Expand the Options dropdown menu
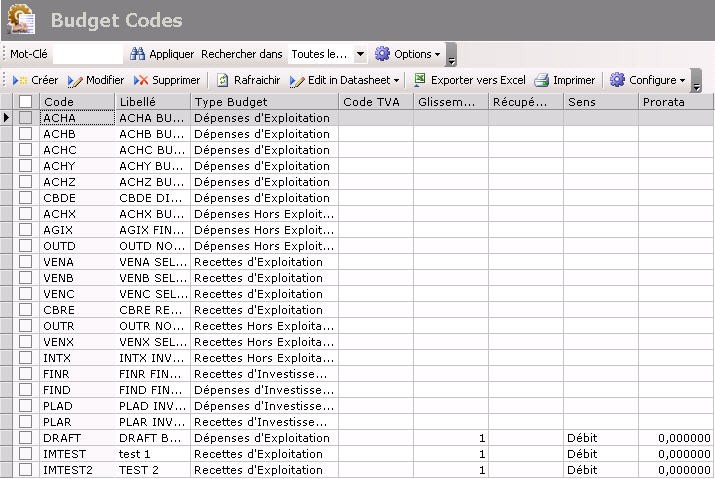715x479 pixels. 408,54
